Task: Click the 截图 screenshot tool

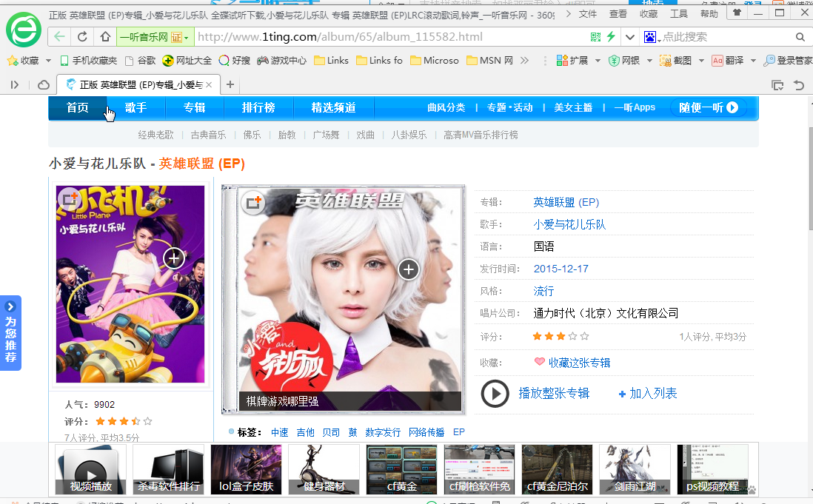Action: point(675,61)
